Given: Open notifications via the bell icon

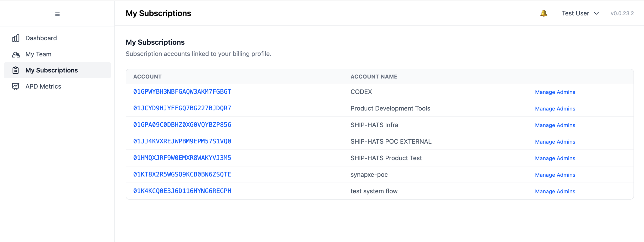Looking at the screenshot, I should pos(543,13).
